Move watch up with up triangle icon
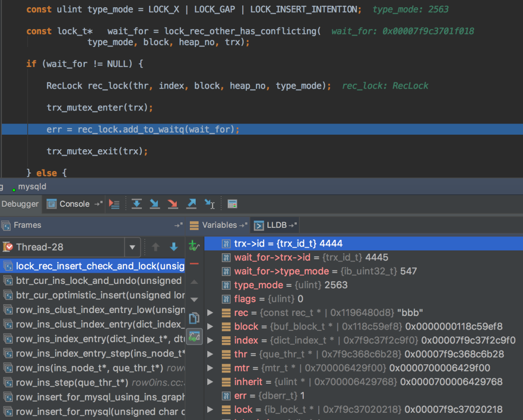The width and height of the screenshot is (523, 420). tap(194, 282)
